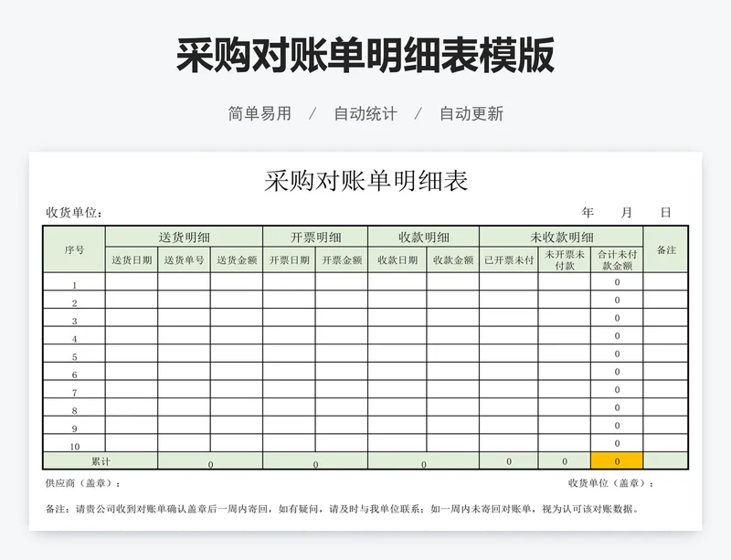
Task: Click the 收货单位: label above the table
Action: 74,213
